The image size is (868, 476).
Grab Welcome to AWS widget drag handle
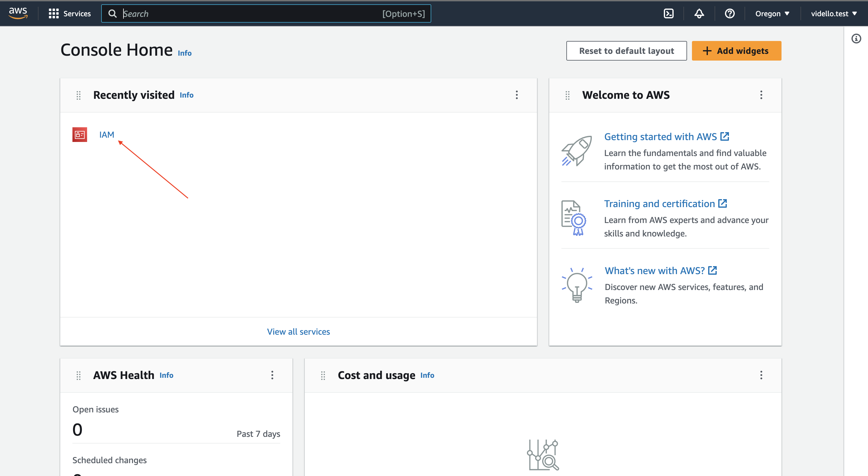pyautogui.click(x=568, y=95)
